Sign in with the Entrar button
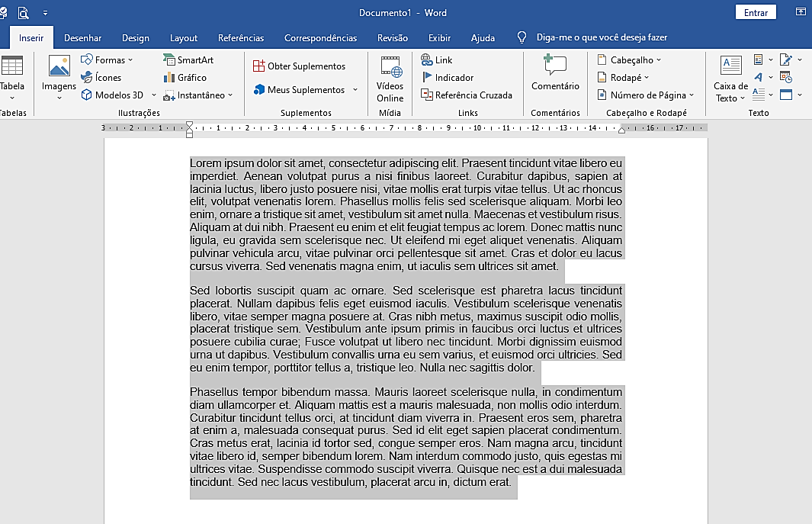 pyautogui.click(x=756, y=12)
